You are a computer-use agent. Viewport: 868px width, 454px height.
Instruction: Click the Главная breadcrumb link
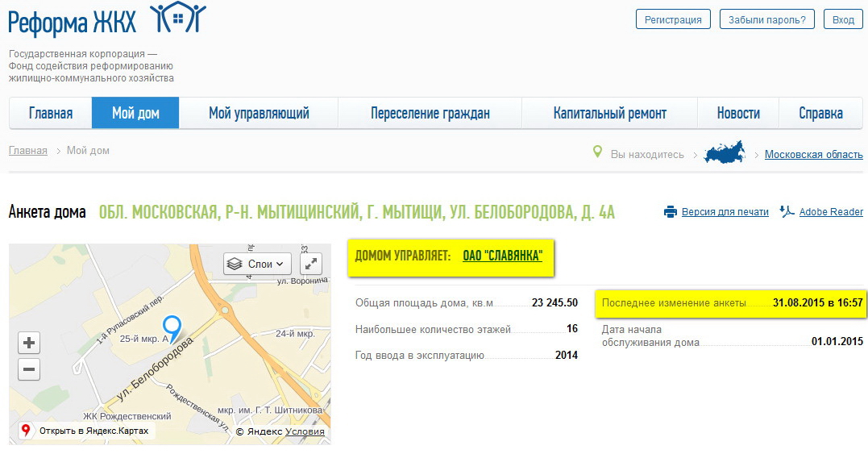pos(28,151)
